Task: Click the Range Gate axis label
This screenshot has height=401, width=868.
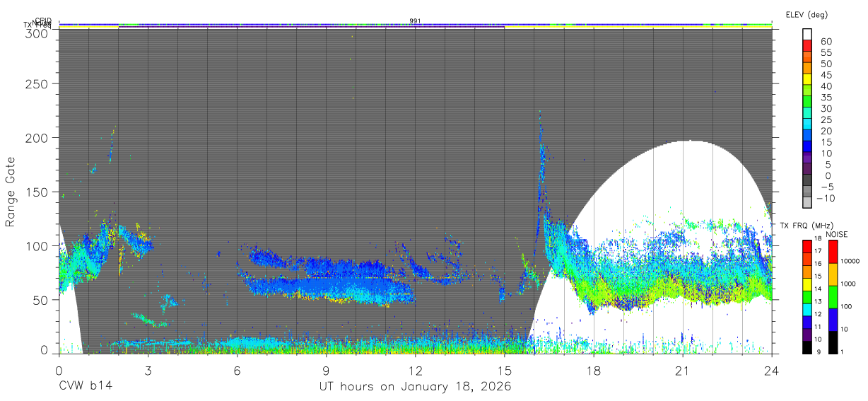Action: (x=11, y=192)
